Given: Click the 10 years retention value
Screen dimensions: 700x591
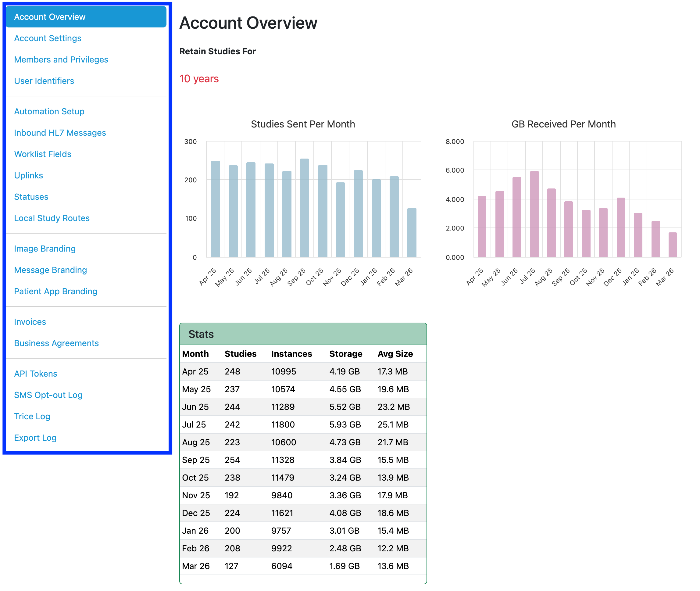Looking at the screenshot, I should point(199,79).
